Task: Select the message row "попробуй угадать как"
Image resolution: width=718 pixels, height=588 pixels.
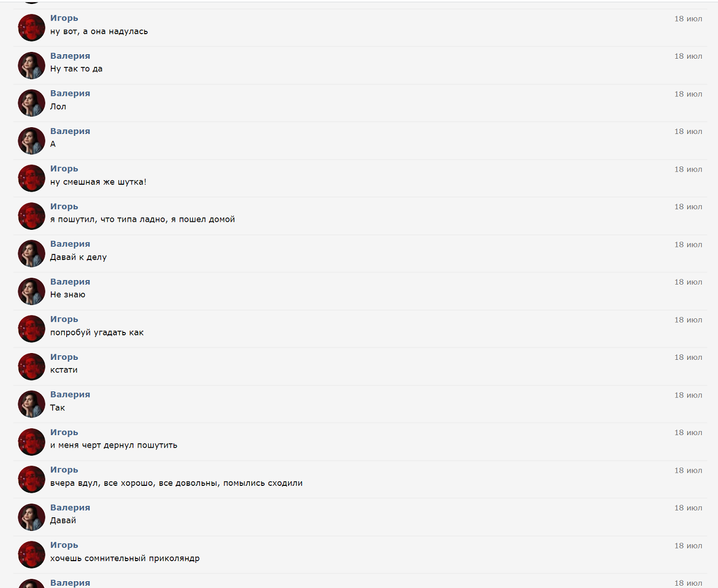Action: 360,329
